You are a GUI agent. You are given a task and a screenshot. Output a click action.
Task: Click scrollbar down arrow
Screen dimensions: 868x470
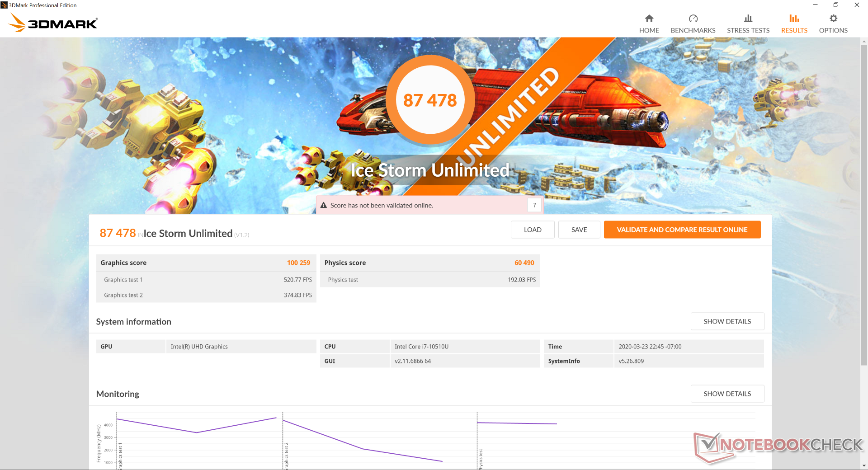(x=864, y=466)
